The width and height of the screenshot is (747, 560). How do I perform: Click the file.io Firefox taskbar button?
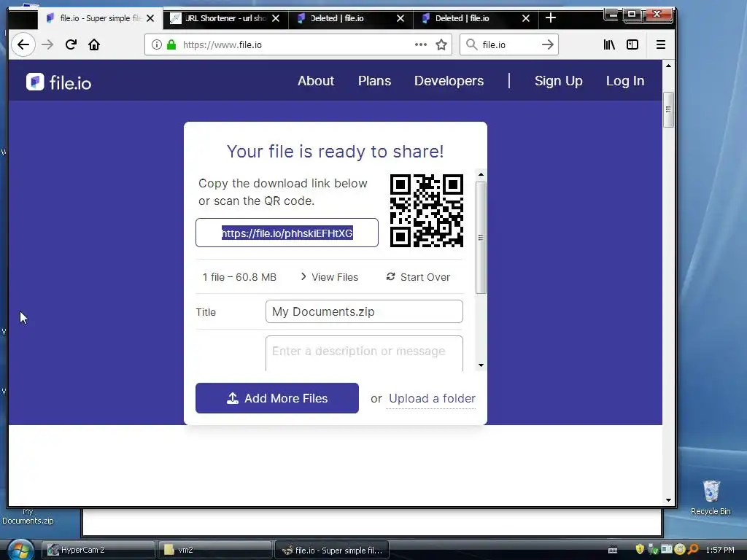(x=332, y=550)
